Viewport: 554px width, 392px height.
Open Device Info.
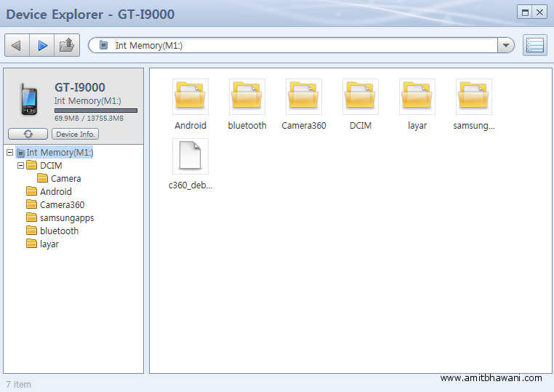(76, 134)
